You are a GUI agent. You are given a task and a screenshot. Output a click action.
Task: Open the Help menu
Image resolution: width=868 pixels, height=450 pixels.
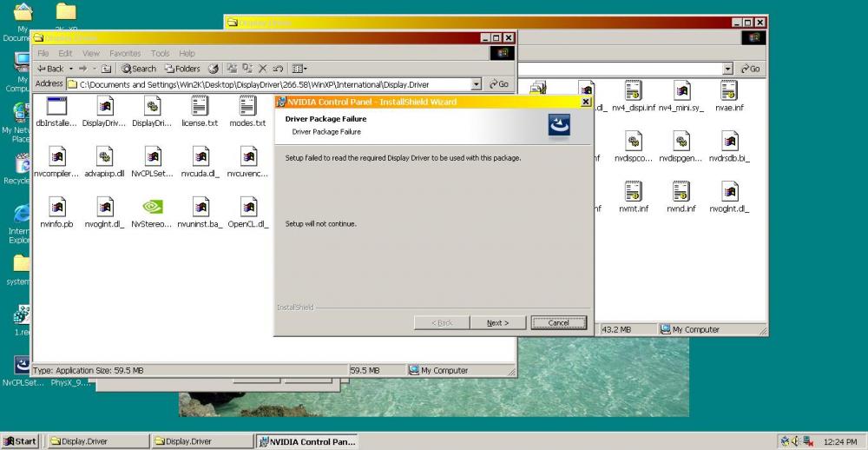[187, 53]
